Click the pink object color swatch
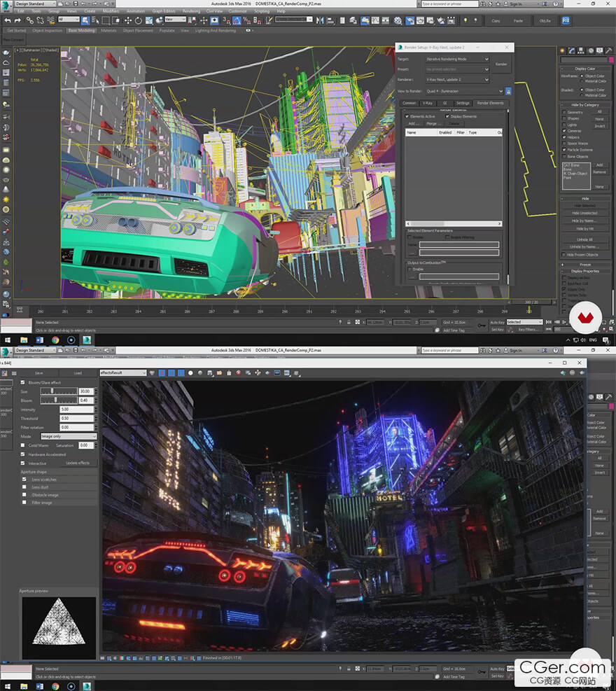616x691 pixels. tap(611, 60)
